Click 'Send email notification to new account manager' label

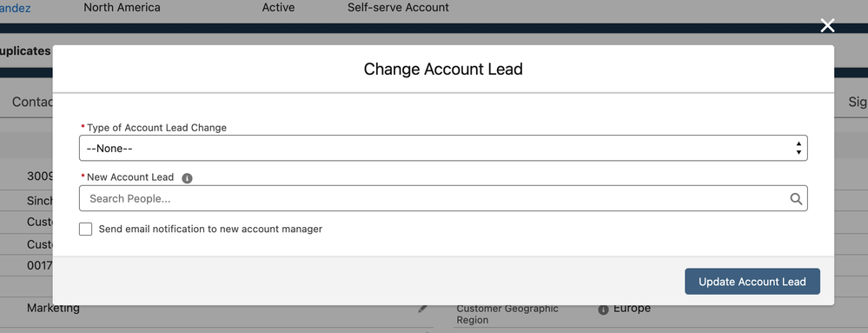coord(210,229)
